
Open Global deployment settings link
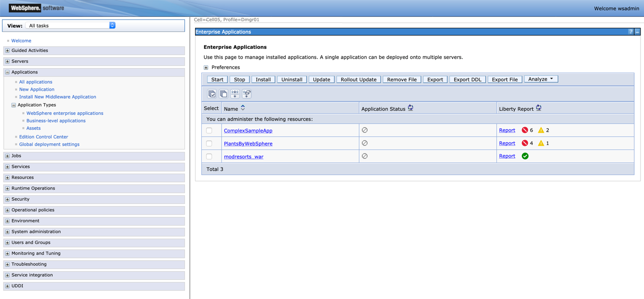[49, 144]
